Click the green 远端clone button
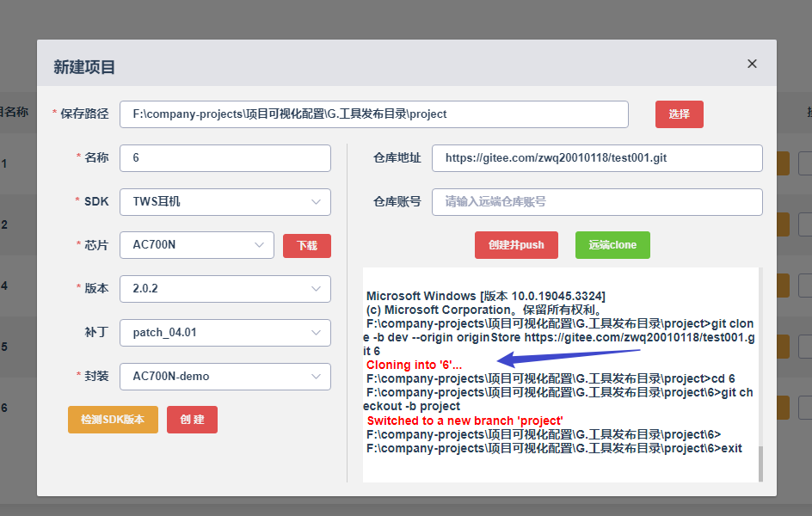 click(612, 245)
